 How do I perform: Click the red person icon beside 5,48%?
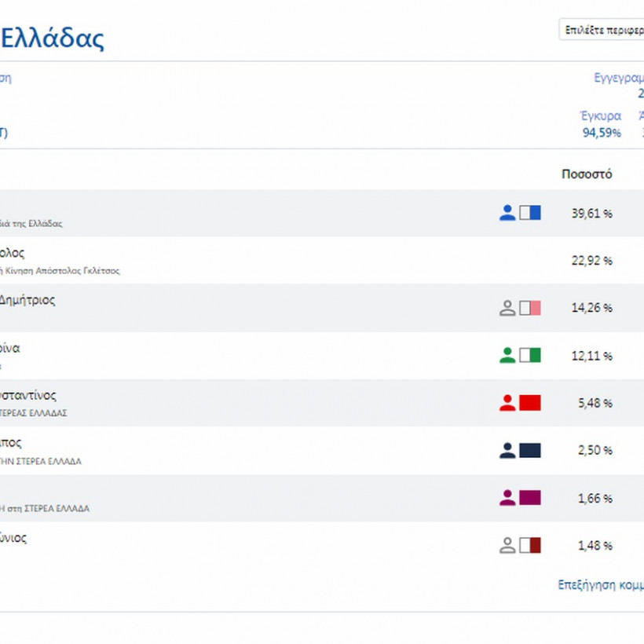click(x=507, y=403)
